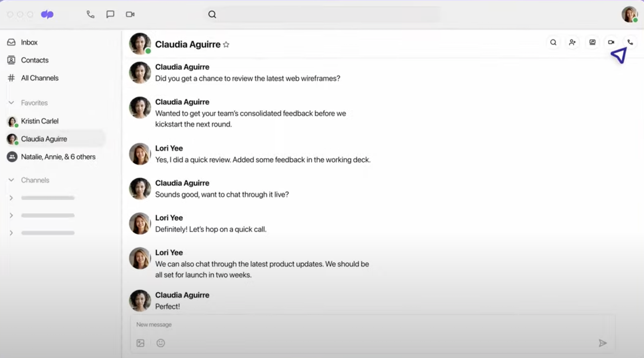
Task: Click message about latest web wireframes
Action: [248, 79]
